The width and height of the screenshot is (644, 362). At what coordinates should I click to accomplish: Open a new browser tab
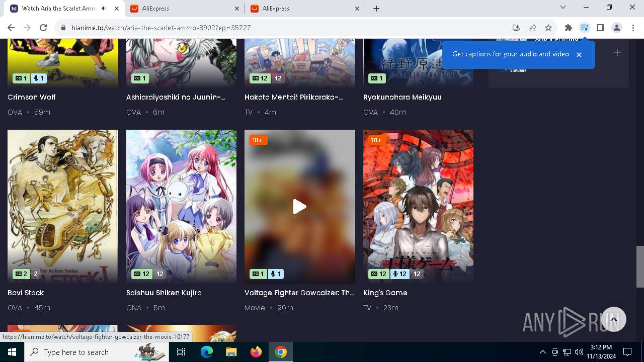[x=376, y=9]
